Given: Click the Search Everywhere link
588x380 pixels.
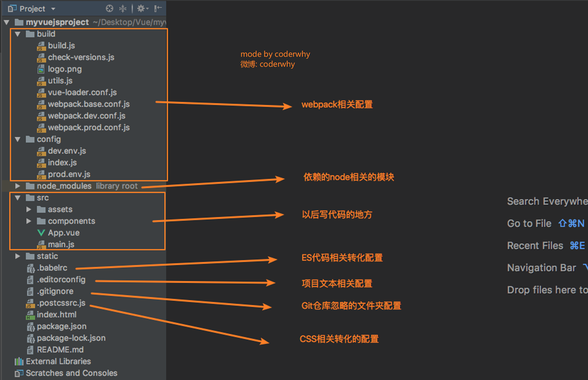Looking at the screenshot, I should 545,201.
